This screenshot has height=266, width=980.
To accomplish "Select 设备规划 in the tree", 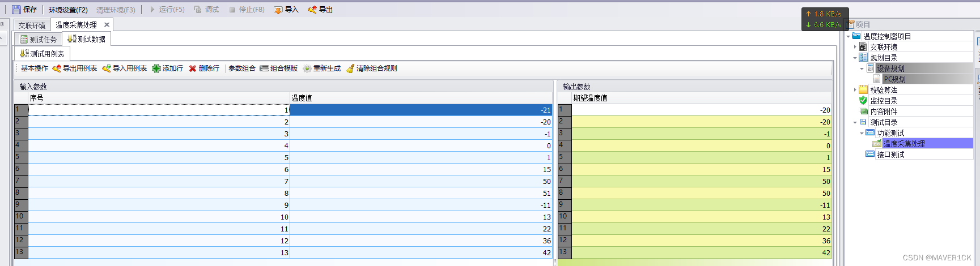I will [x=890, y=68].
